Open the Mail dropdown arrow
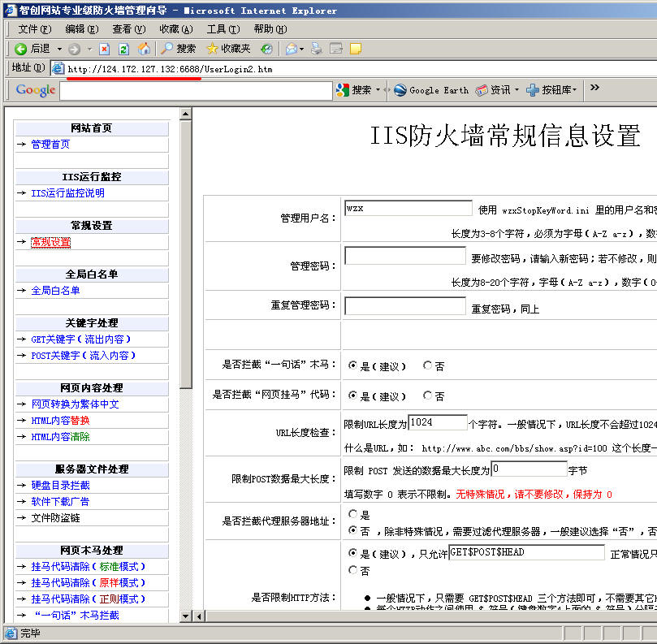Viewport: 657px width, 644px height. 301,49
